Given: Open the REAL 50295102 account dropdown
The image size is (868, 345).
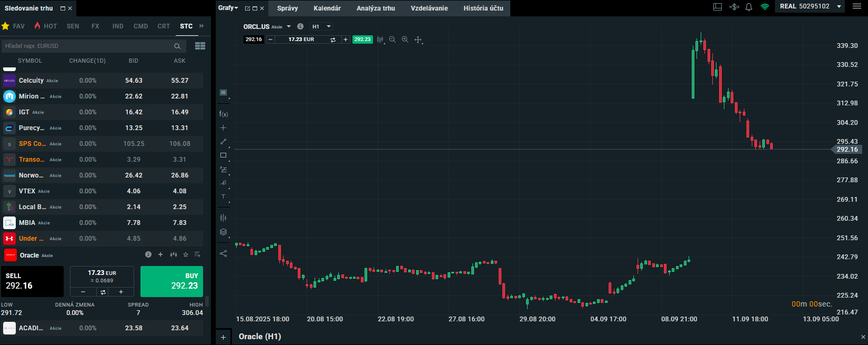Looking at the screenshot, I should [839, 6].
